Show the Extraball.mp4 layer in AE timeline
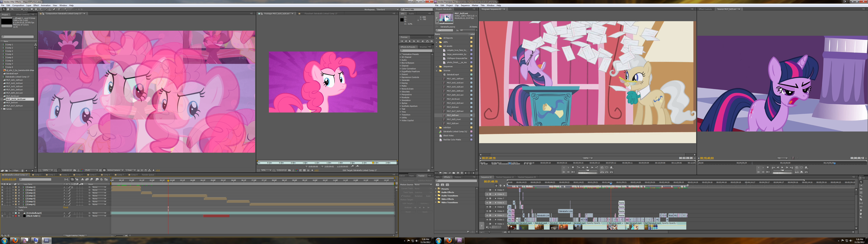 [2, 213]
